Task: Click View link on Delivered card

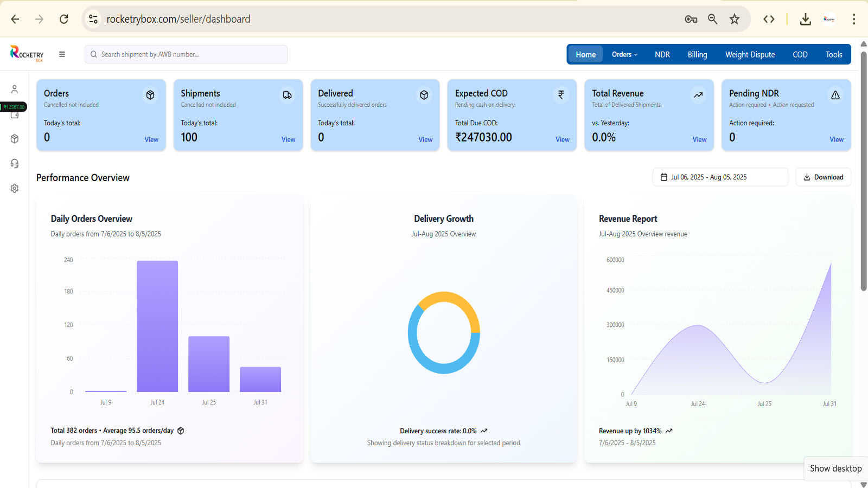Action: pyautogui.click(x=425, y=139)
